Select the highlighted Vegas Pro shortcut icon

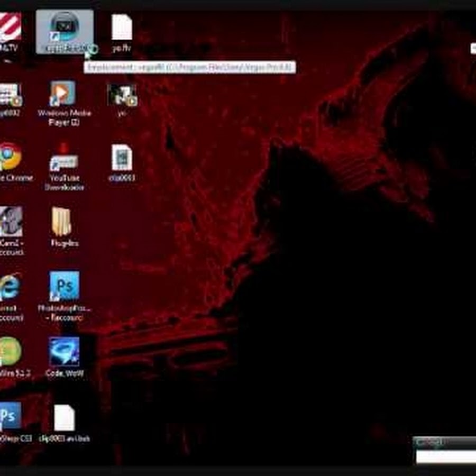(x=65, y=32)
